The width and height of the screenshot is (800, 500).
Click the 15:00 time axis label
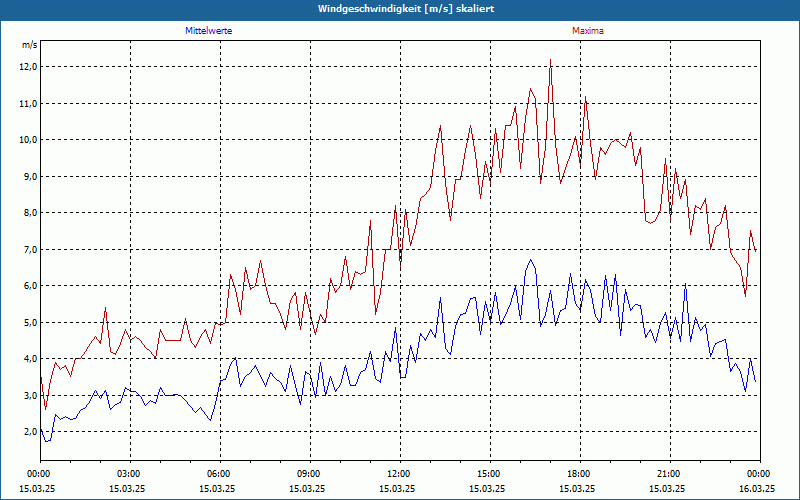(490, 474)
